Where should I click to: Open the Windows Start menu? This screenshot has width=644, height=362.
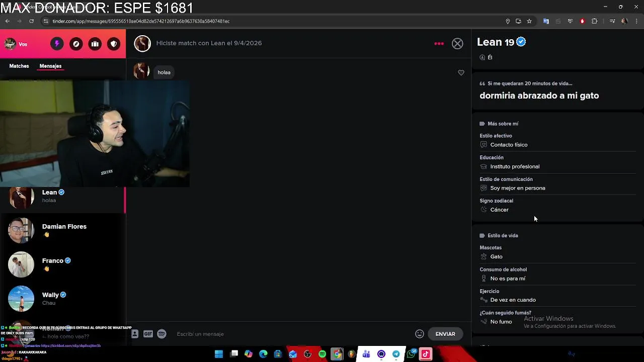(x=218, y=354)
